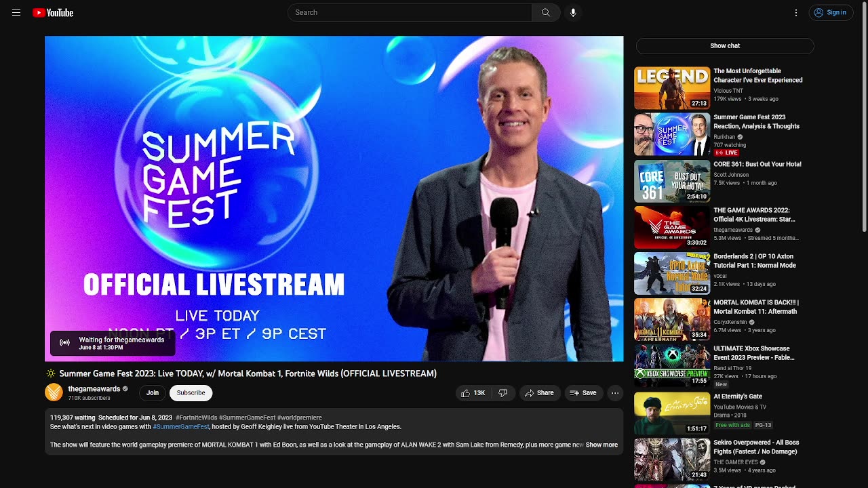The width and height of the screenshot is (868, 488).
Task: Open Borderlands 2 Axton Tutorial thumbnail
Action: pyautogui.click(x=672, y=273)
